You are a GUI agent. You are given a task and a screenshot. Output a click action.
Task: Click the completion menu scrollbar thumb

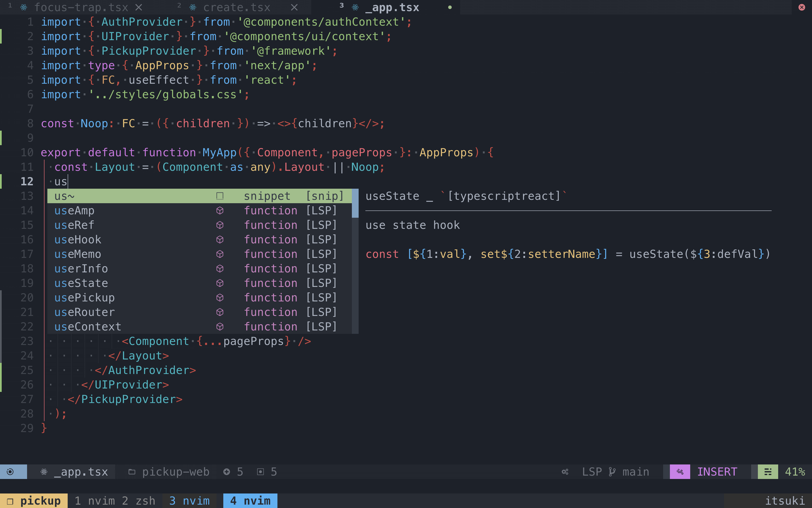tap(355, 203)
